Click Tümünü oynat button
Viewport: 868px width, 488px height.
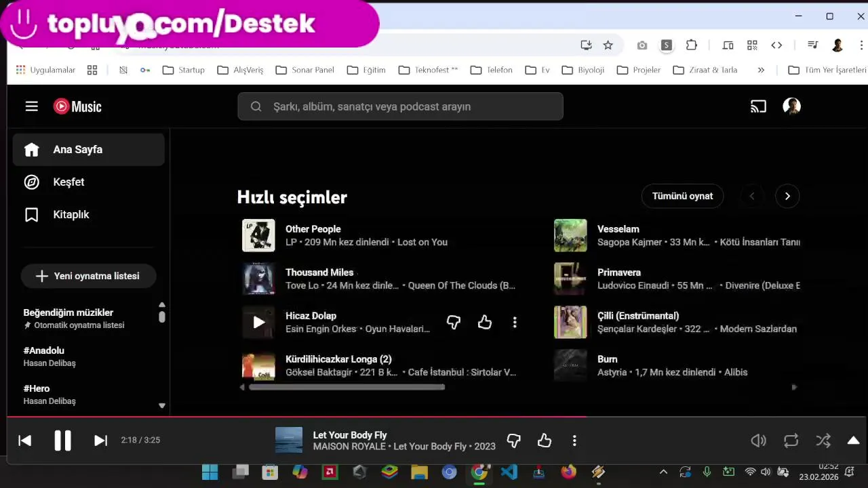click(682, 196)
